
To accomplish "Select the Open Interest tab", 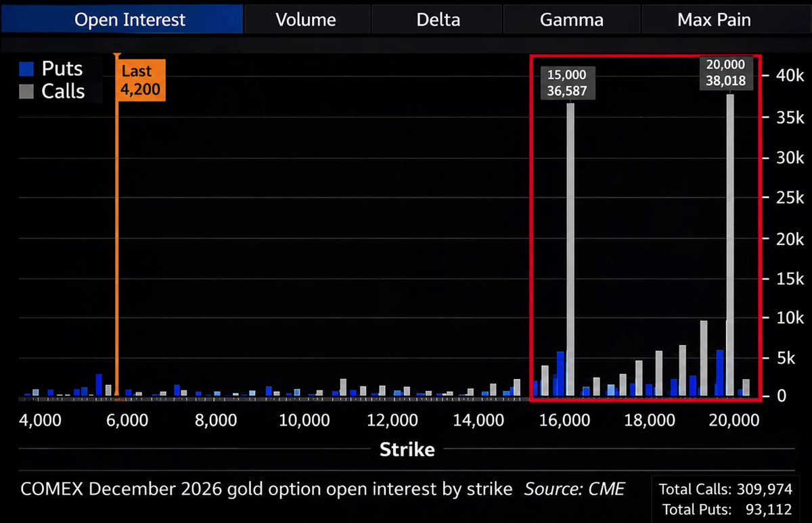I will (121, 20).
